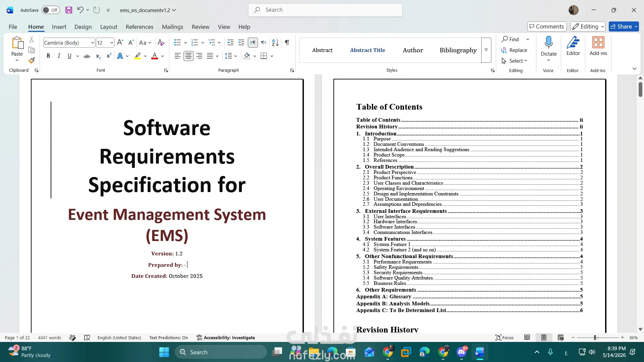
Task: Click the document Search box
Action: [x=325, y=10]
